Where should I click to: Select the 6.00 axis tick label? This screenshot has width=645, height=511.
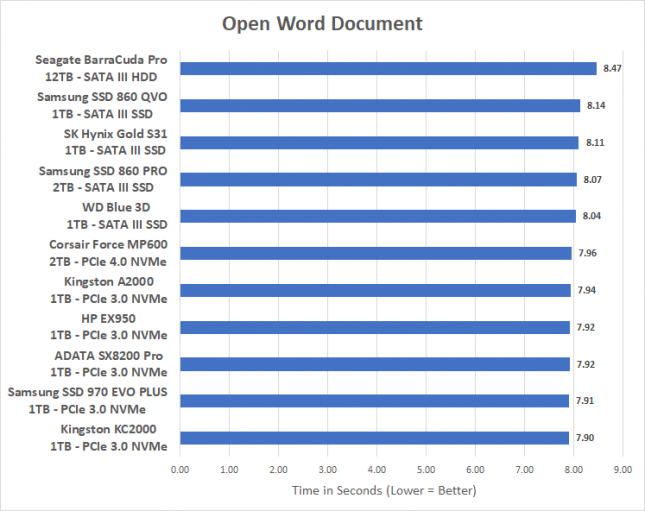(x=476, y=469)
